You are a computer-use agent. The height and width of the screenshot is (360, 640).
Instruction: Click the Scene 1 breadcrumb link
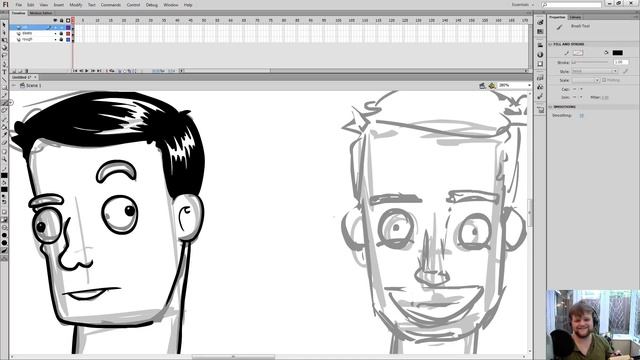click(x=33, y=85)
